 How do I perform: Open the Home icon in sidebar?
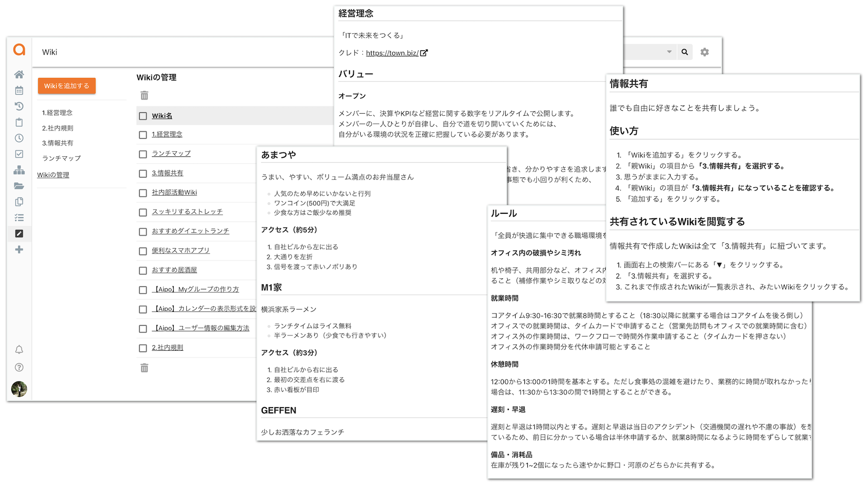(x=19, y=75)
